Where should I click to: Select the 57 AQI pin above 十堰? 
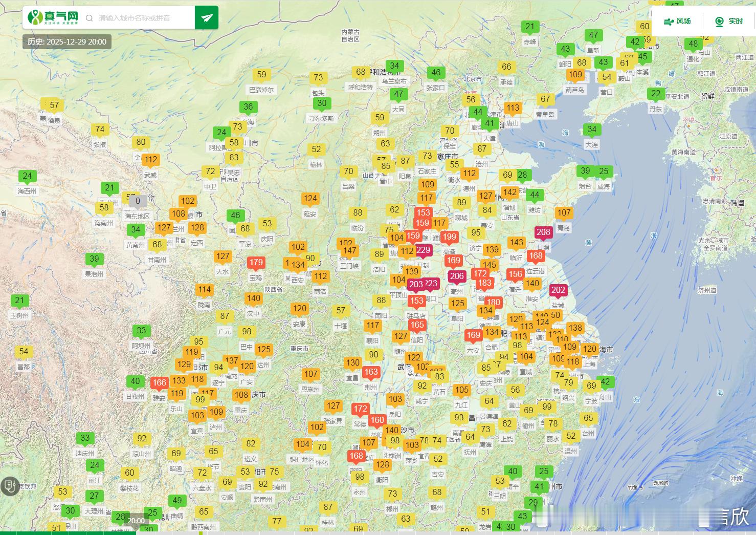click(341, 311)
